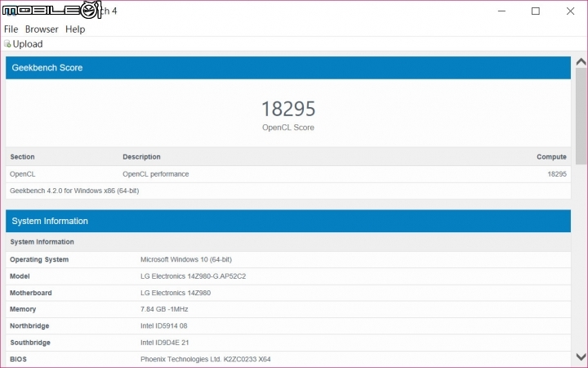This screenshot has height=368, width=588.
Task: Click 'Intel ID5914 08' value
Action: click(164, 326)
